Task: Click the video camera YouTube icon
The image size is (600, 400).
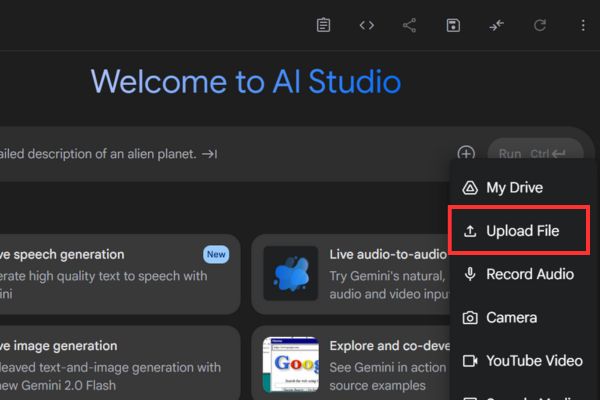Action: (470, 361)
